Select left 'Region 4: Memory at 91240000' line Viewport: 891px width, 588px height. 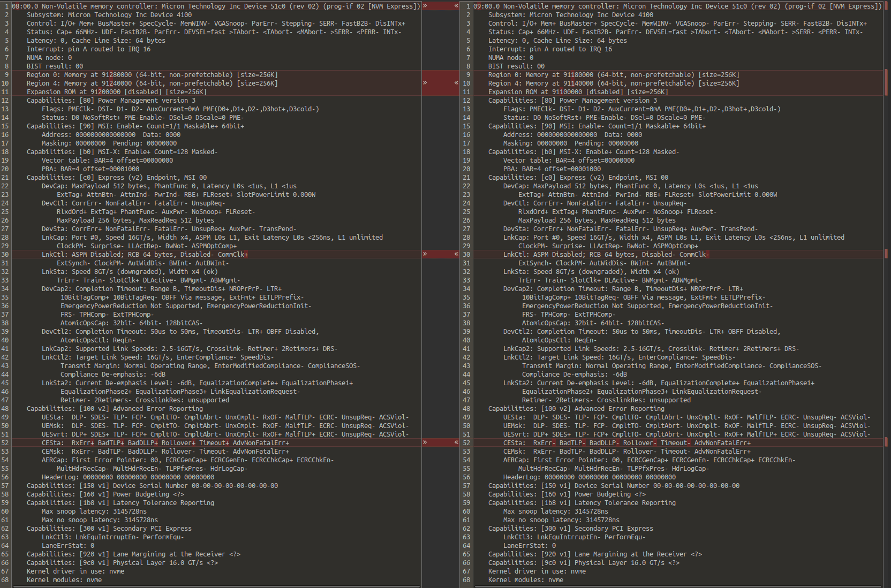point(153,83)
